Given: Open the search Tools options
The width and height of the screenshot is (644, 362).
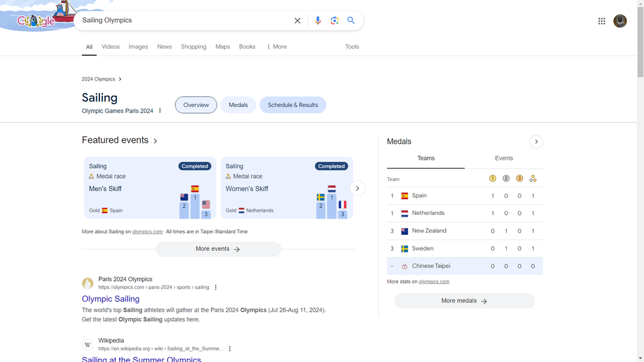Looking at the screenshot, I should coord(352,47).
